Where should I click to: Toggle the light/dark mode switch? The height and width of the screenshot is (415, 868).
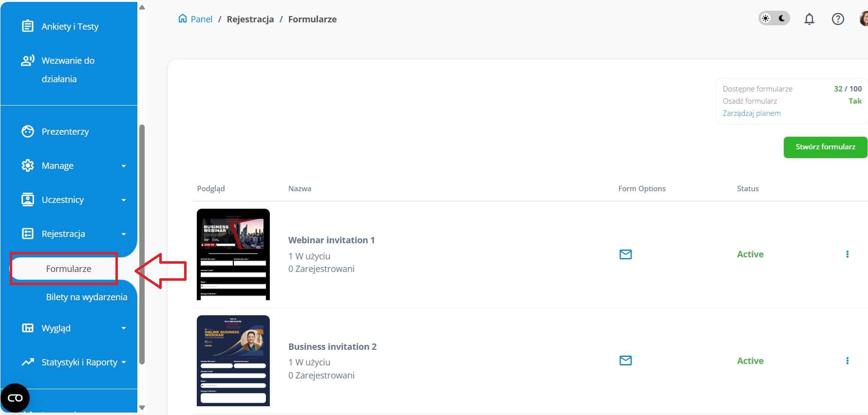(x=774, y=18)
